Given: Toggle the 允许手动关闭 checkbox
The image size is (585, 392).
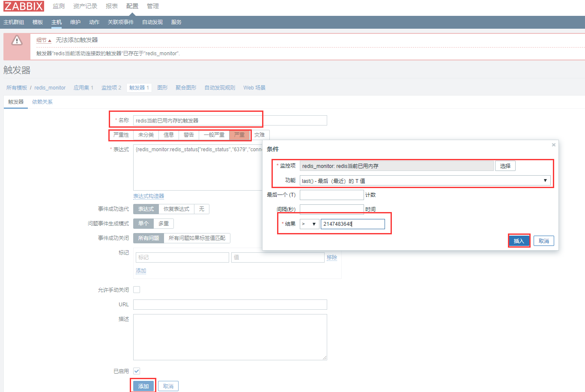Looking at the screenshot, I should [x=137, y=290].
